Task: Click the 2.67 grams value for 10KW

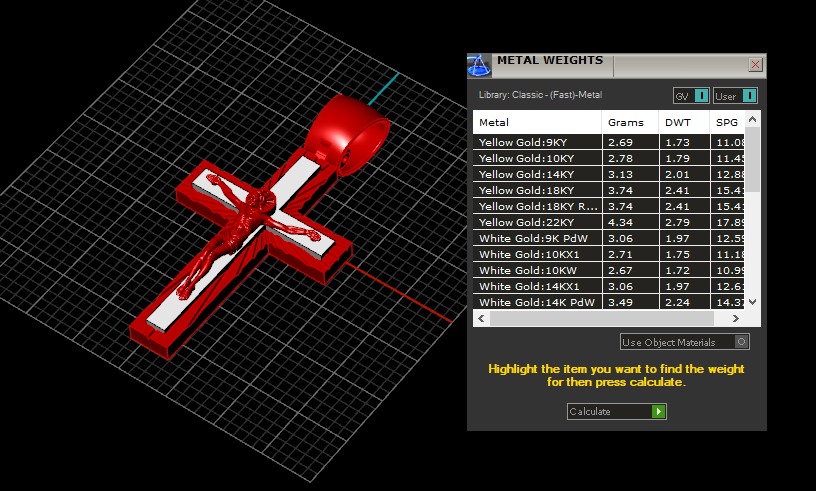Action: 620,270
